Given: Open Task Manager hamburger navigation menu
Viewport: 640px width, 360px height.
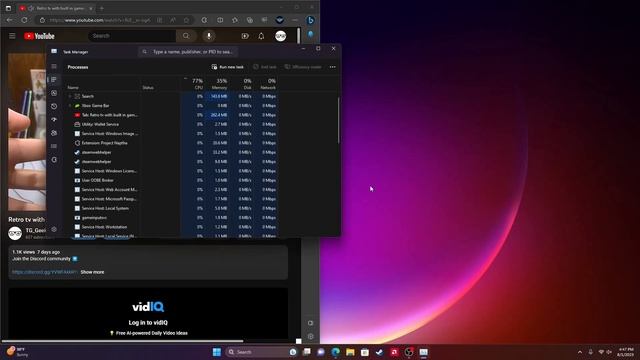Looking at the screenshot, I should [54, 67].
